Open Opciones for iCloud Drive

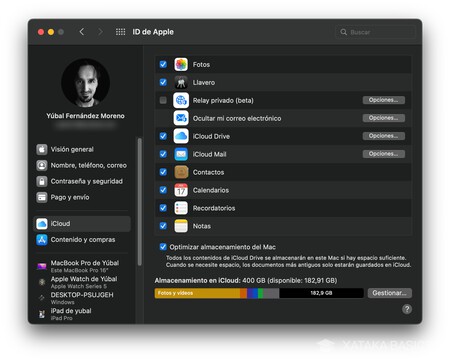(x=384, y=136)
